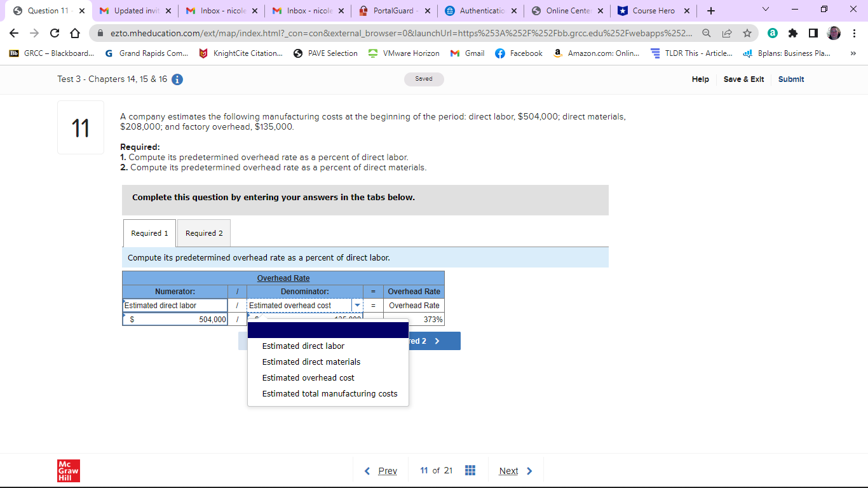
Task: Advance using the Next link
Action: (508, 470)
